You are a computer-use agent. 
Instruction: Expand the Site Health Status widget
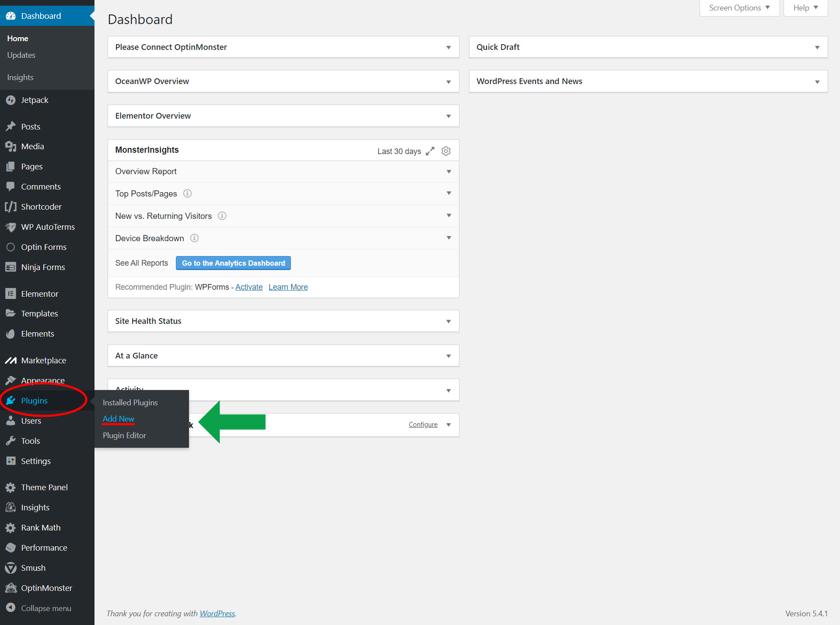448,321
